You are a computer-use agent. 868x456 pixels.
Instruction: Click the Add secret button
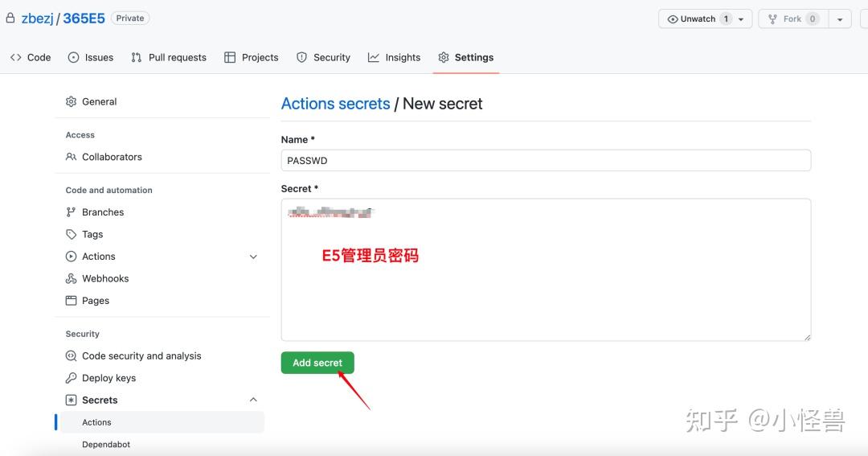317,363
